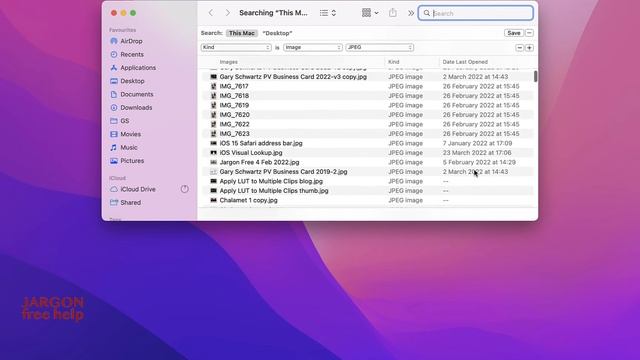
Task: Click the yellow minimize window button
Action: (123, 13)
